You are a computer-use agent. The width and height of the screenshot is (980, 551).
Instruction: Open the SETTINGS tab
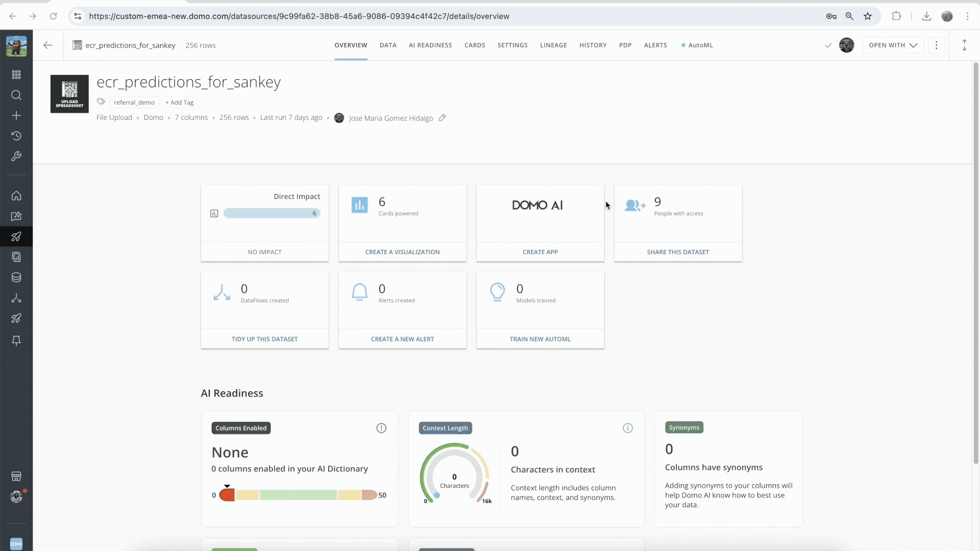(512, 45)
